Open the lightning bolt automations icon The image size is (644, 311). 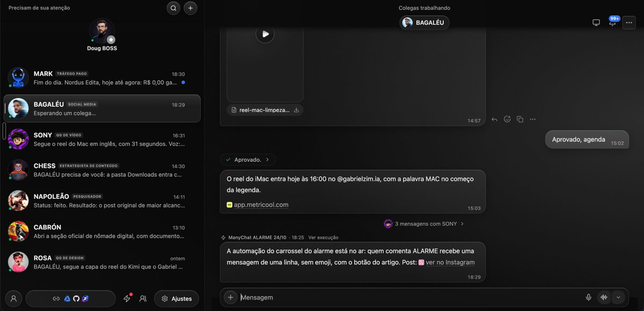(x=127, y=299)
